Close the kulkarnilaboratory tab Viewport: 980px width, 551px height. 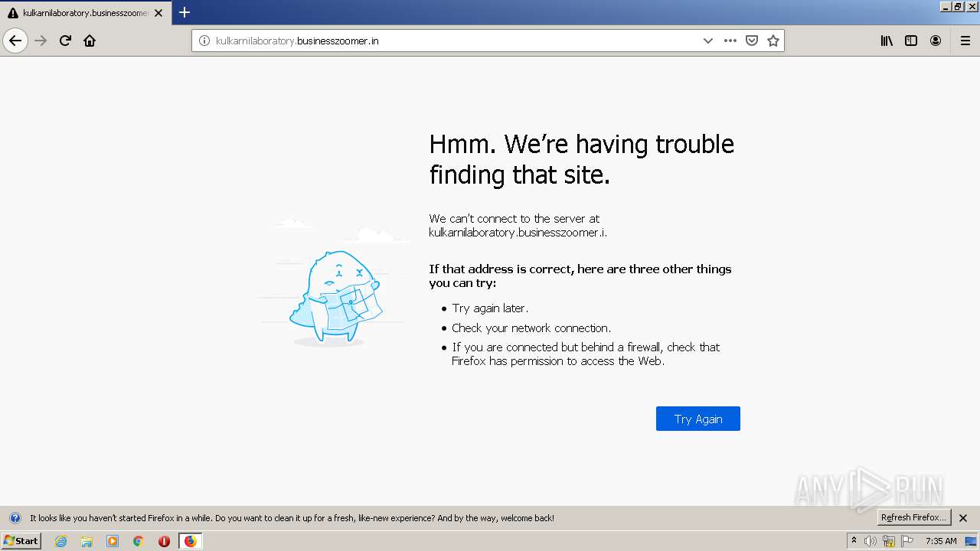(x=158, y=13)
